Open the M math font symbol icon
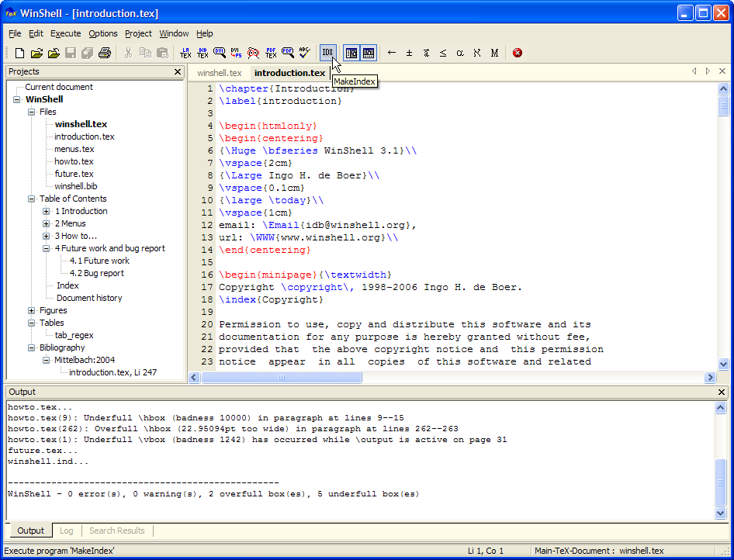Screen dimensions: 734x560 coord(494,53)
